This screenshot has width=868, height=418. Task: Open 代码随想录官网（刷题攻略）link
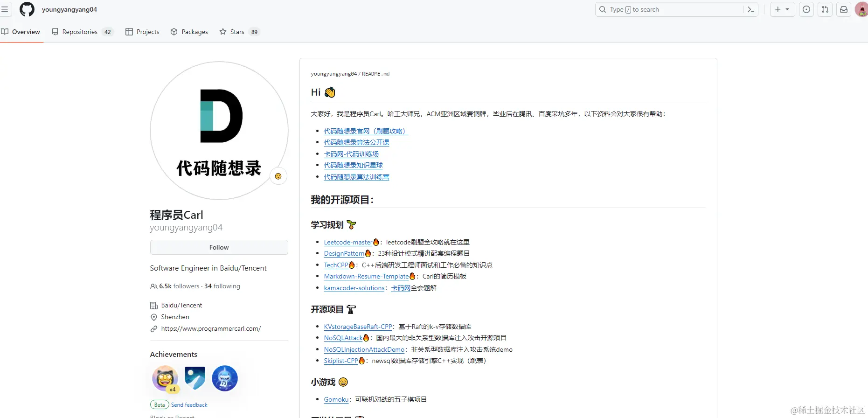pyautogui.click(x=366, y=131)
